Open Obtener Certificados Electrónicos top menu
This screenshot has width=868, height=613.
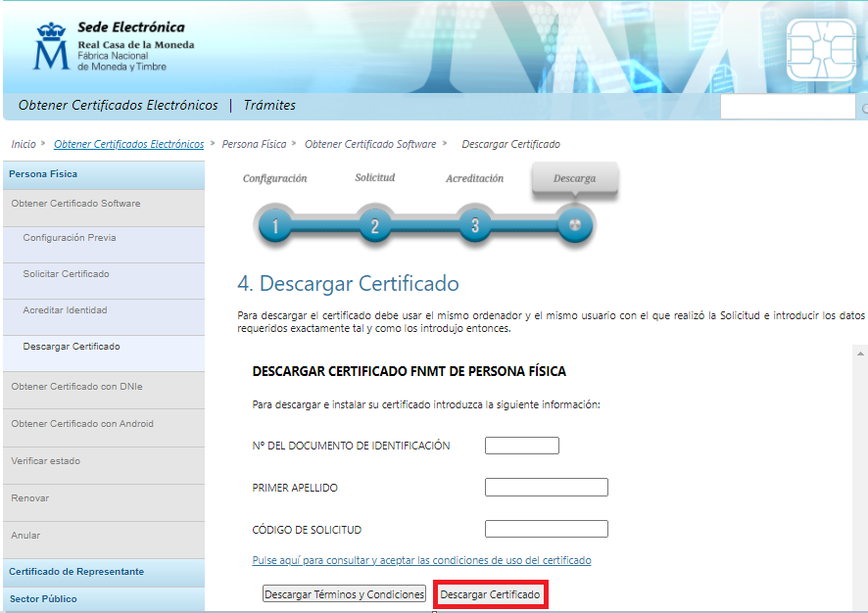point(118,105)
